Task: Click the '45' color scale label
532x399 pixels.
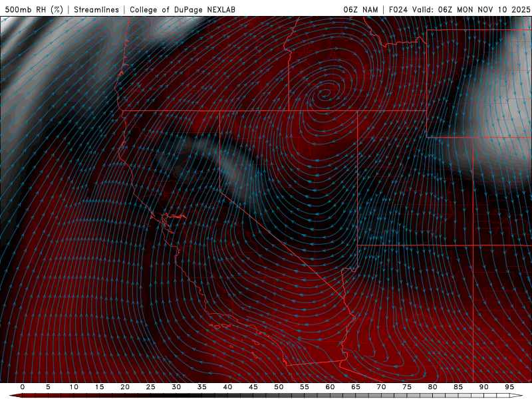Action: [253, 387]
